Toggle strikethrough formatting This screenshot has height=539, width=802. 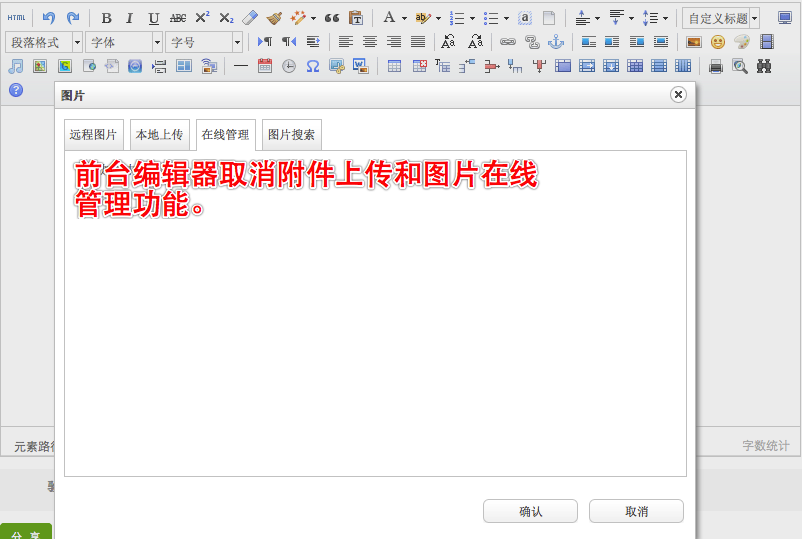pyautogui.click(x=177, y=18)
